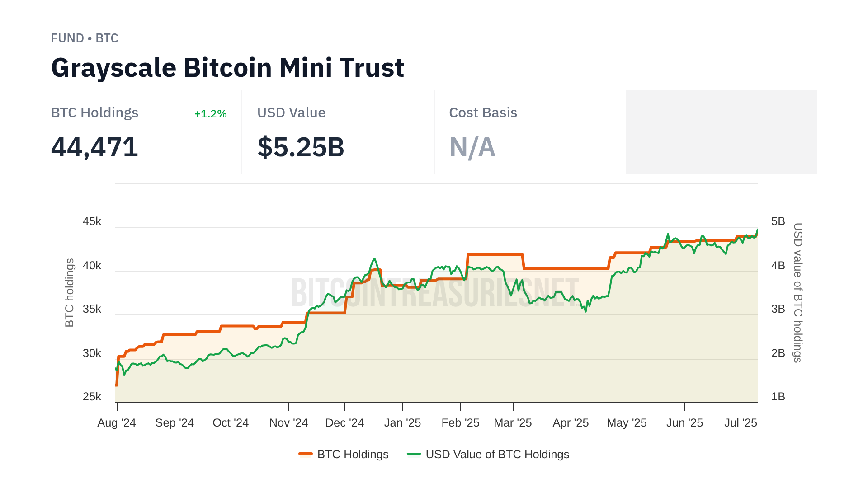
Task: Click the $5.25B USD value figure
Action: pyautogui.click(x=301, y=147)
